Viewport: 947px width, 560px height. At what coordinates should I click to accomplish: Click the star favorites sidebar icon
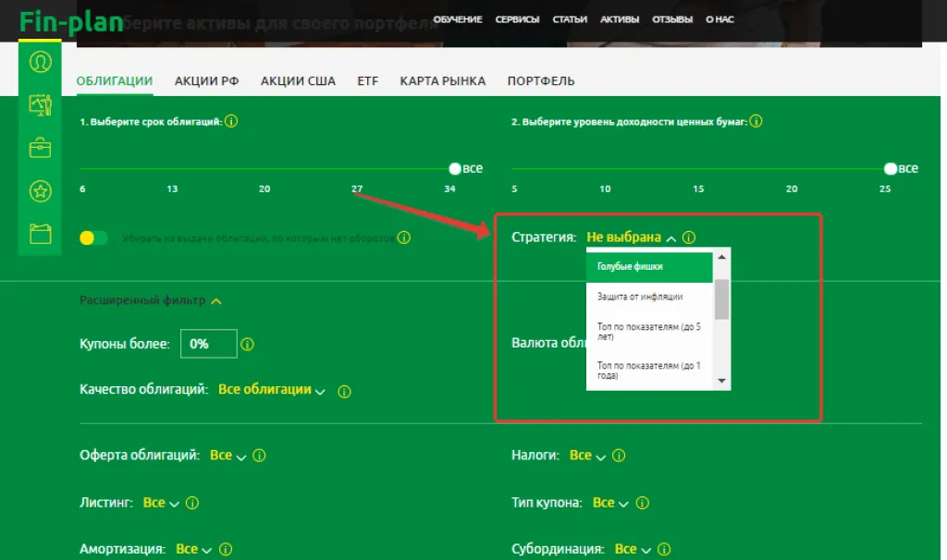(40, 191)
